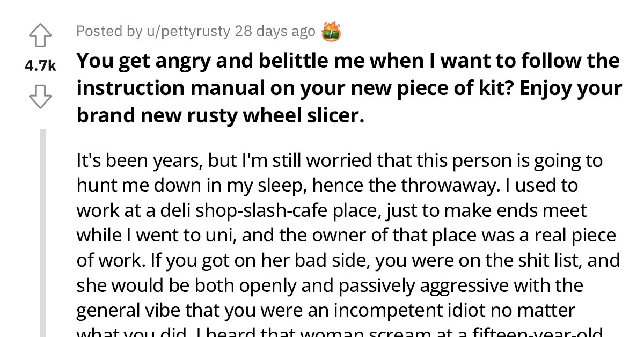Click the award badge next to the timestamp

332,31
